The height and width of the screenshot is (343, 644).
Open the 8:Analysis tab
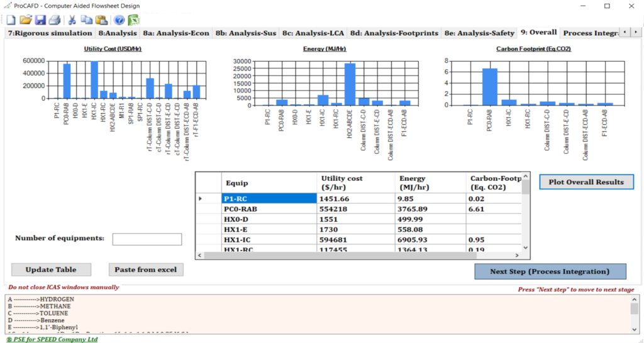pos(118,33)
